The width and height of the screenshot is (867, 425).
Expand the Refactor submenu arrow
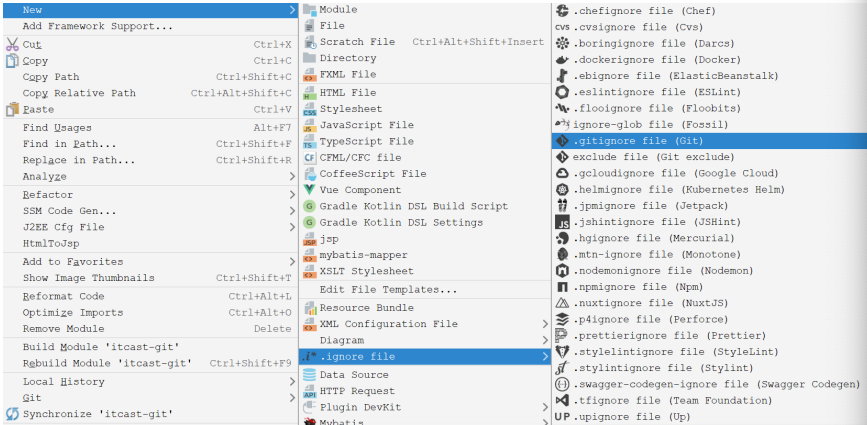[x=292, y=195]
